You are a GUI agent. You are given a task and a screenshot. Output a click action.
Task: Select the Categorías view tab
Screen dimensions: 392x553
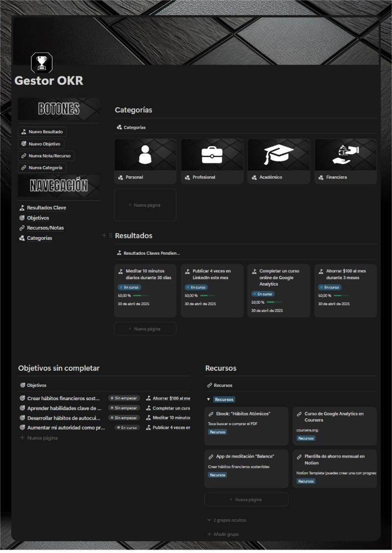(131, 127)
